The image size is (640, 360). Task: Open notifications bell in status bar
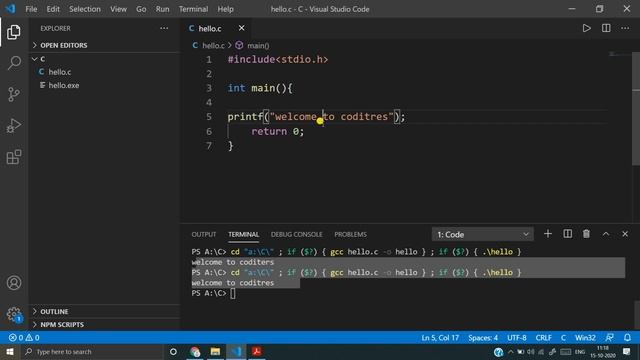point(627,338)
